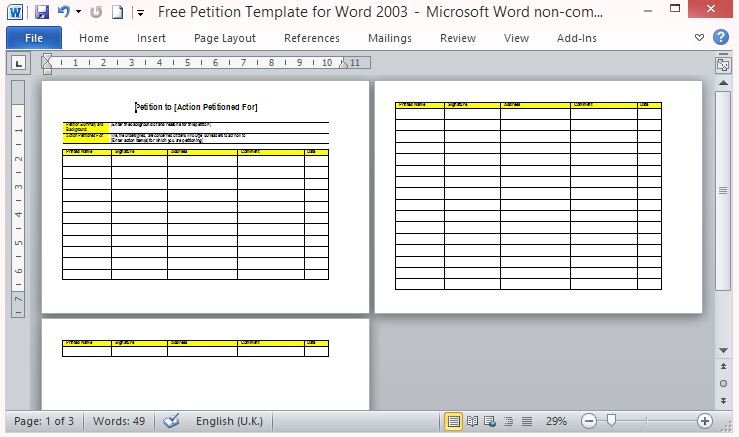
Task: Click the zoom in plus button
Action: tap(705, 421)
